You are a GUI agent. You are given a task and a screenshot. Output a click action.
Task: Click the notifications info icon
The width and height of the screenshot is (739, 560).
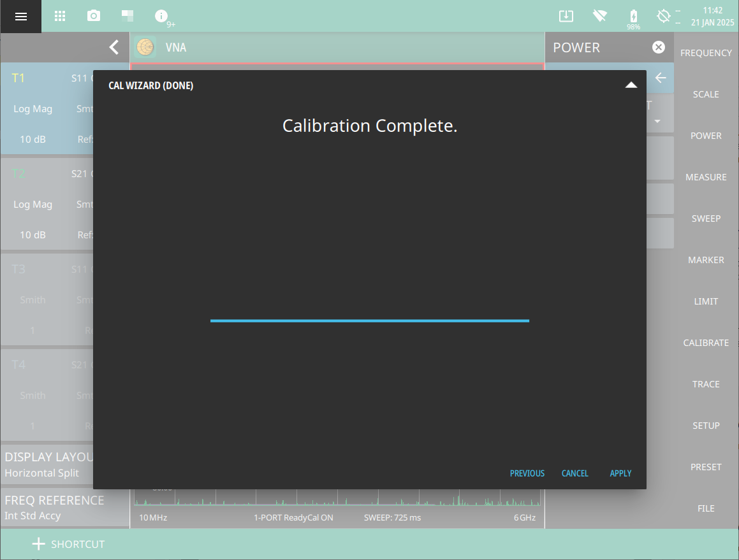click(161, 17)
